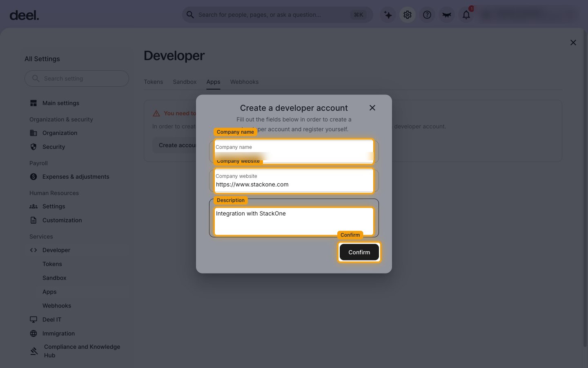Viewport: 588px width, 368px height.
Task: Open the AI sparkle assistant icon
Action: click(x=388, y=15)
